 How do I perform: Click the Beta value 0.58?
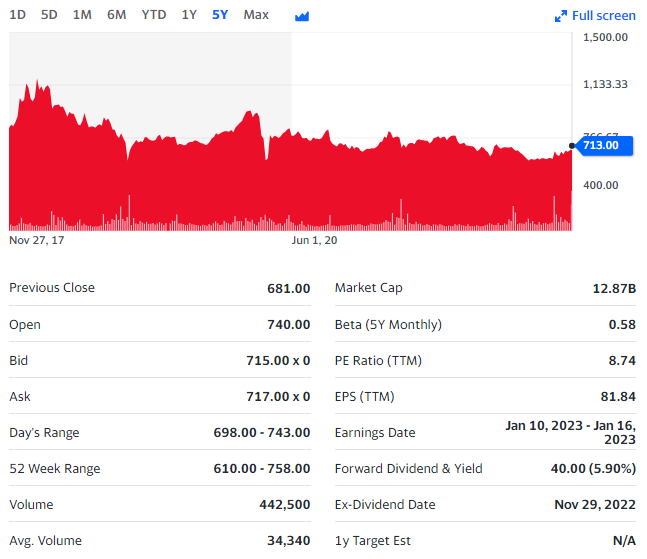(x=622, y=325)
